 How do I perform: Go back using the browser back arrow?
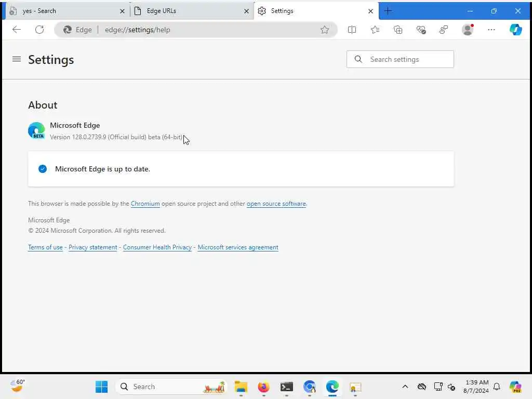point(16,30)
